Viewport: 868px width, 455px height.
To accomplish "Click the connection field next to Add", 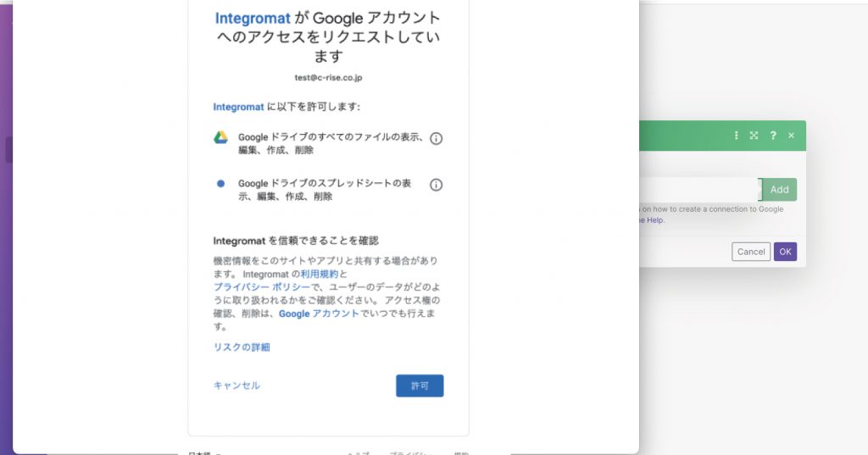I will pos(699,189).
